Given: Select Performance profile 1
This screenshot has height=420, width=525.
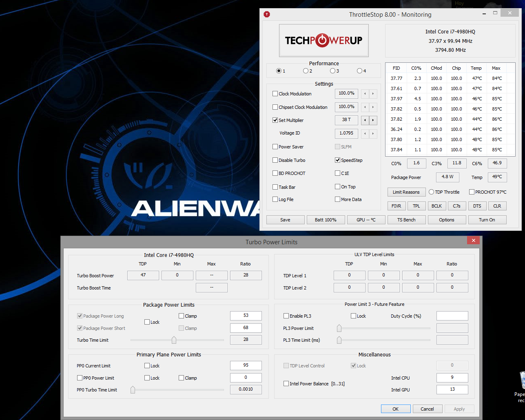Looking at the screenshot, I should coord(279,71).
